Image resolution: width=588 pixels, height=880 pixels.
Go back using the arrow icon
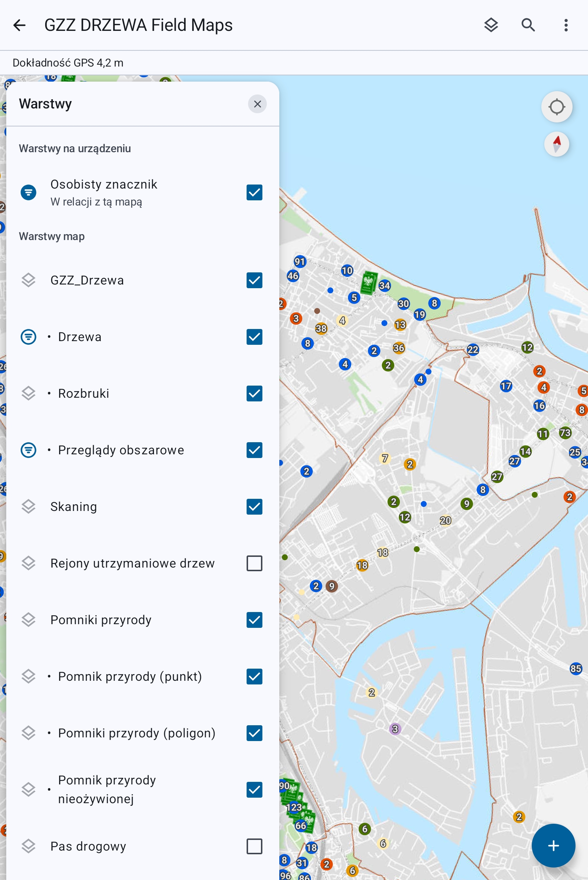[x=19, y=25]
